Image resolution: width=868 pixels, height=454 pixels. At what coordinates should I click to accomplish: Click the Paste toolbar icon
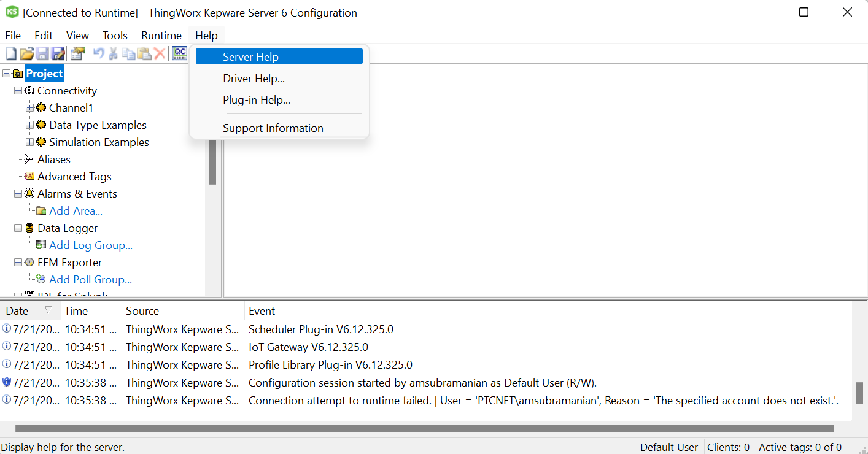click(x=144, y=53)
